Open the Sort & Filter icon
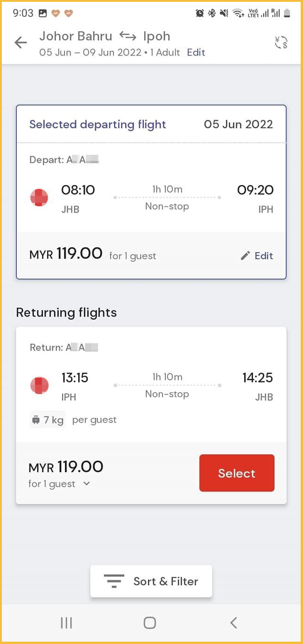303x644 pixels. click(114, 581)
